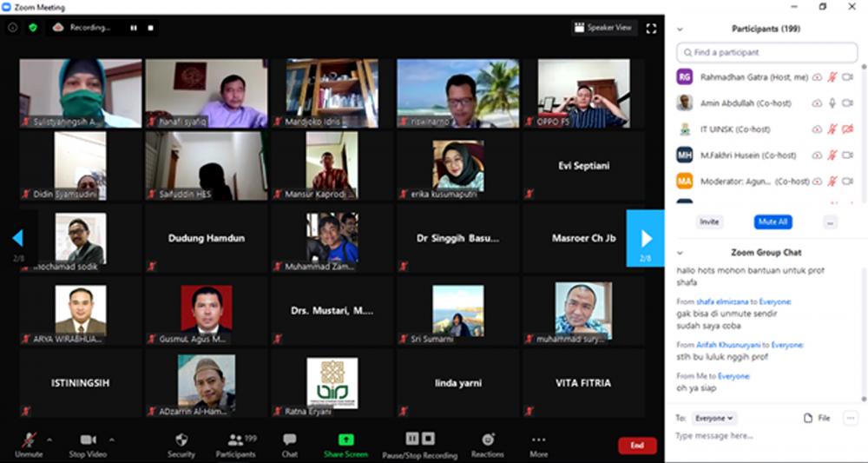Open the Chat icon in toolbar

coord(289,440)
